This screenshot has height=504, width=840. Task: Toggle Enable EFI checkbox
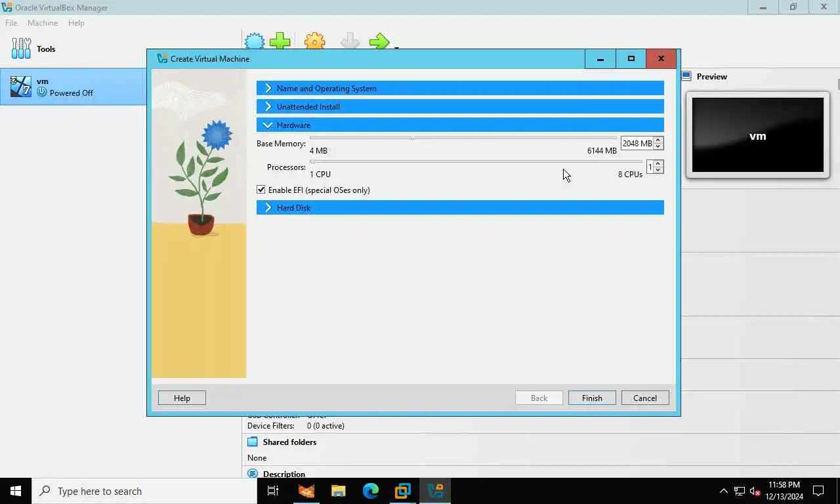click(x=261, y=190)
